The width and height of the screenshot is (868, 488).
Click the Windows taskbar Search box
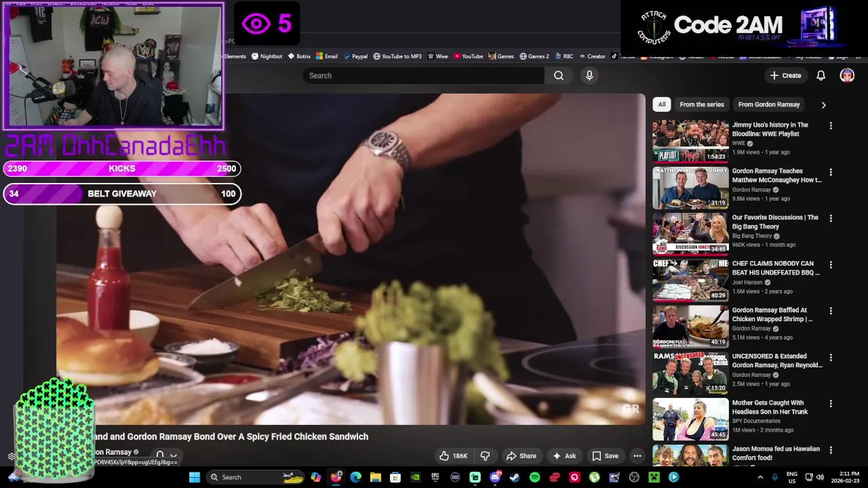click(x=254, y=477)
